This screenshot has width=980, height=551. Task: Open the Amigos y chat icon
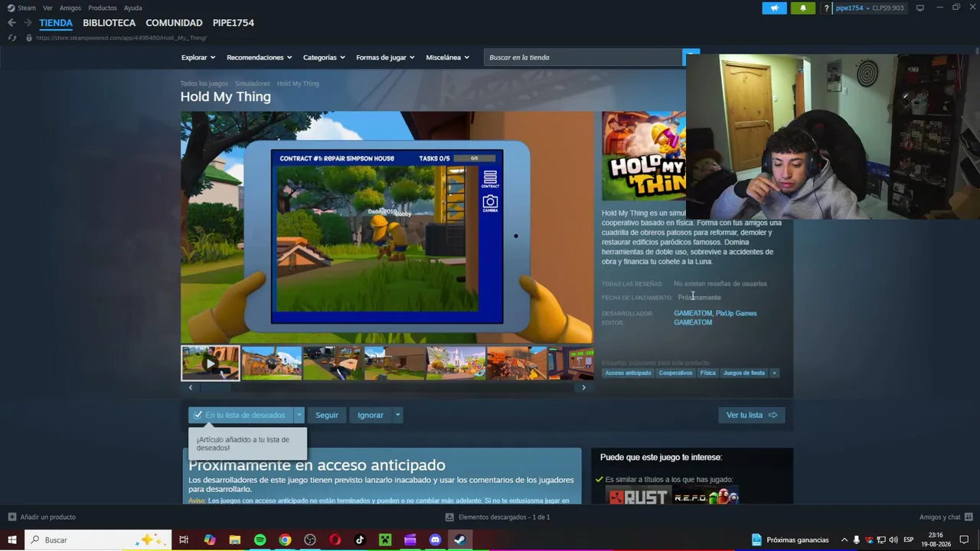(969, 517)
